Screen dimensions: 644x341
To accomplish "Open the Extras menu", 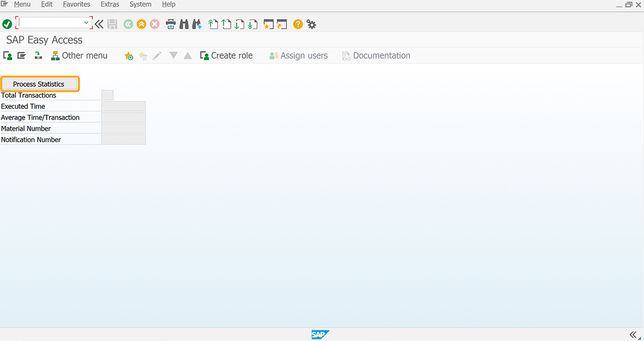I will 110,4.
